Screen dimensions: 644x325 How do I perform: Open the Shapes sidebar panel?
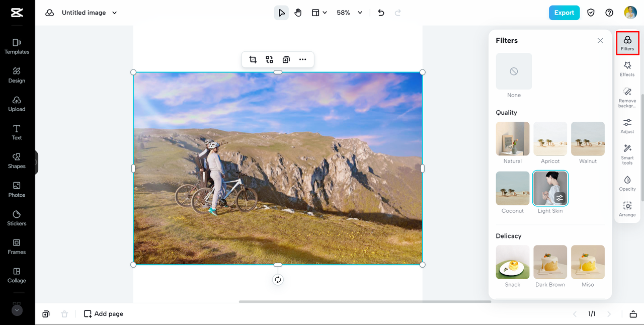tap(17, 161)
